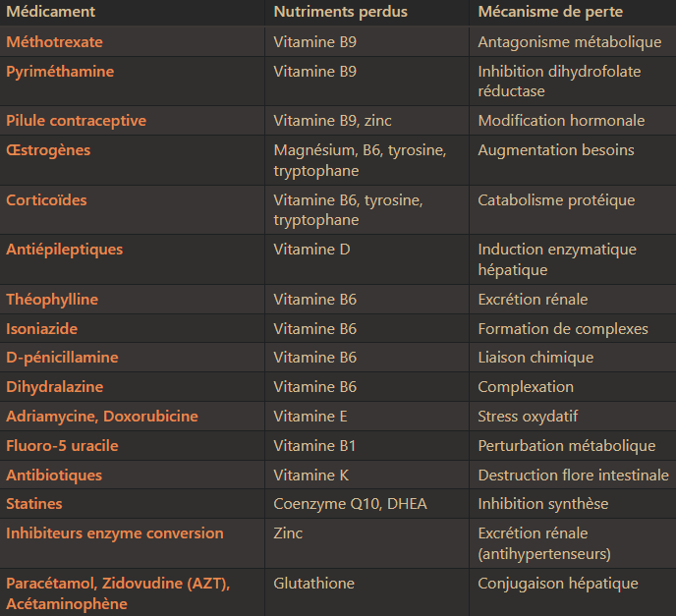The height and width of the screenshot is (616, 676).
Task: Click the Nutriments perdus column header
Action: [x=340, y=12]
